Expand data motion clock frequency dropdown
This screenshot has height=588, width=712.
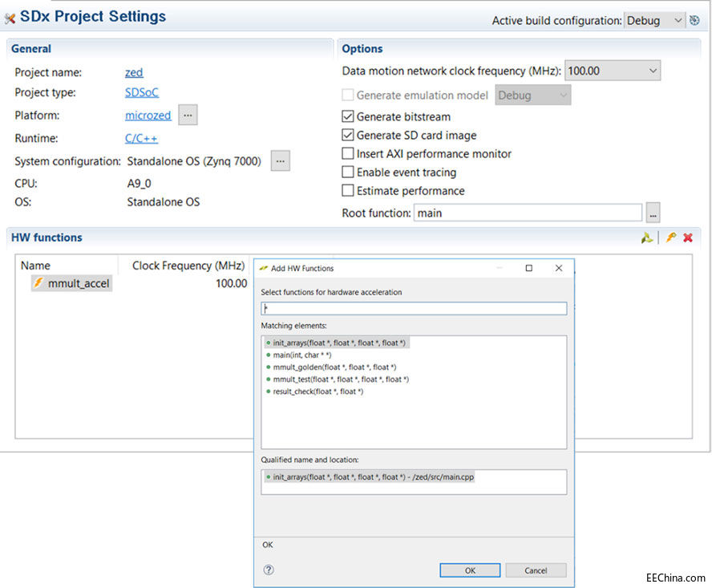coord(613,71)
